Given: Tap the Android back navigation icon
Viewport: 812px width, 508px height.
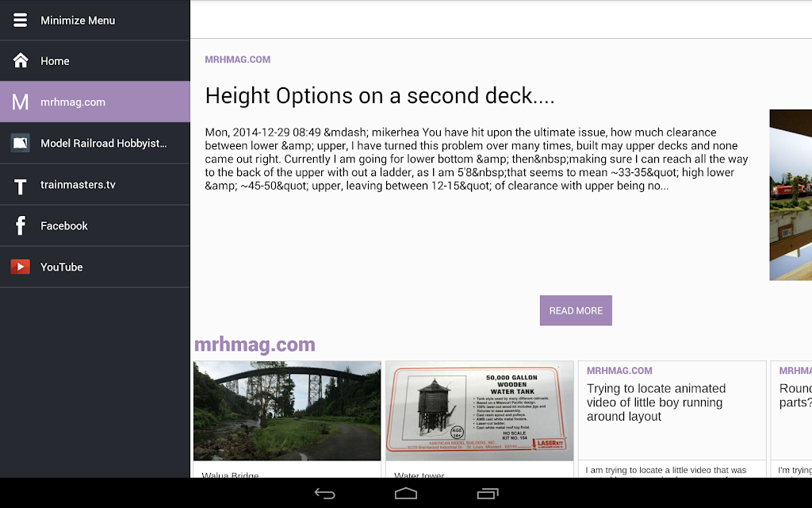Looking at the screenshot, I should (324, 494).
